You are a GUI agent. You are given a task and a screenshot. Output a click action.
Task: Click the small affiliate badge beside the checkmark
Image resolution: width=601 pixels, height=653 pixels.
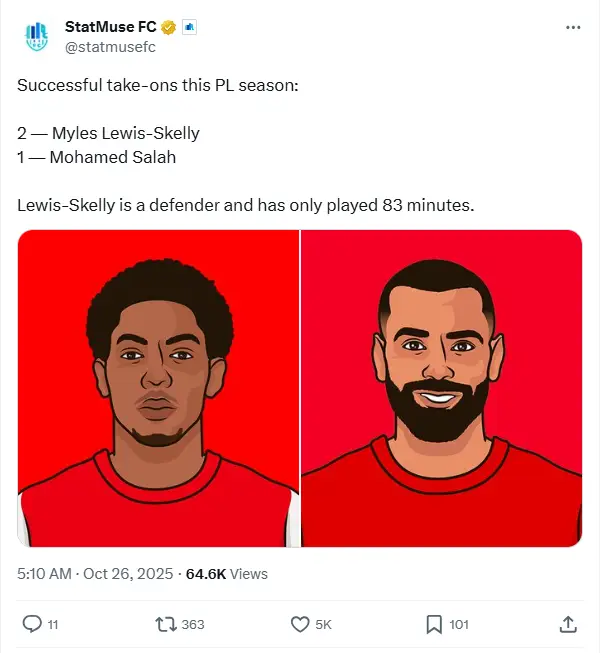coord(188,27)
